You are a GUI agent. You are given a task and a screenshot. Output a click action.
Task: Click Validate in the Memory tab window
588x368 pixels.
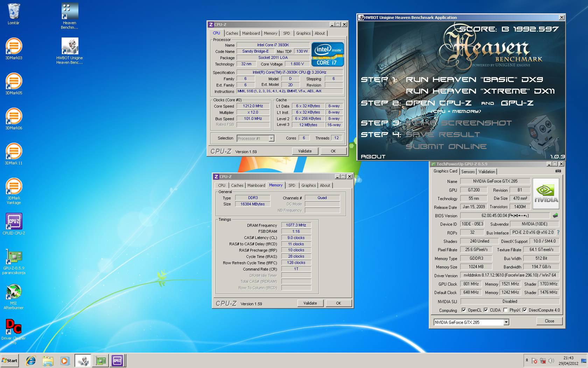[310, 303]
